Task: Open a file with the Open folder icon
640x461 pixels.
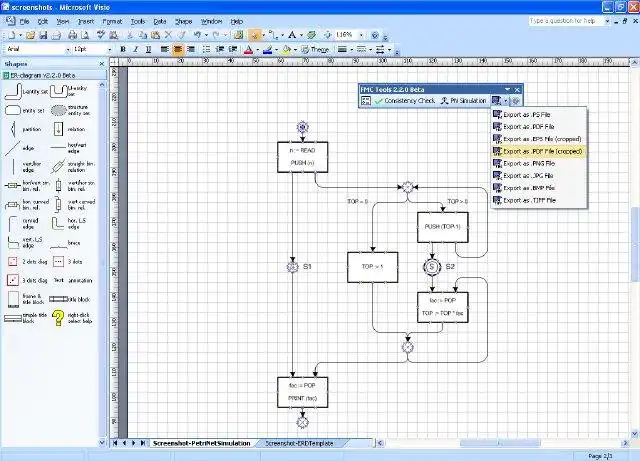Action: (30, 36)
